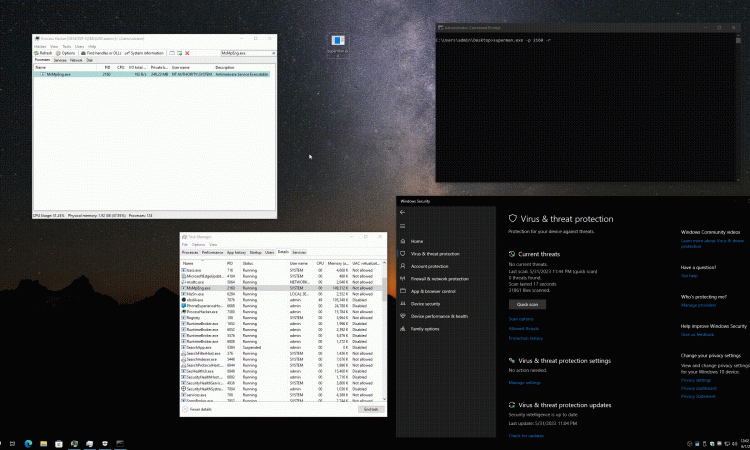Open Options menu in Task Manager
The image size is (750, 450).
click(x=198, y=244)
